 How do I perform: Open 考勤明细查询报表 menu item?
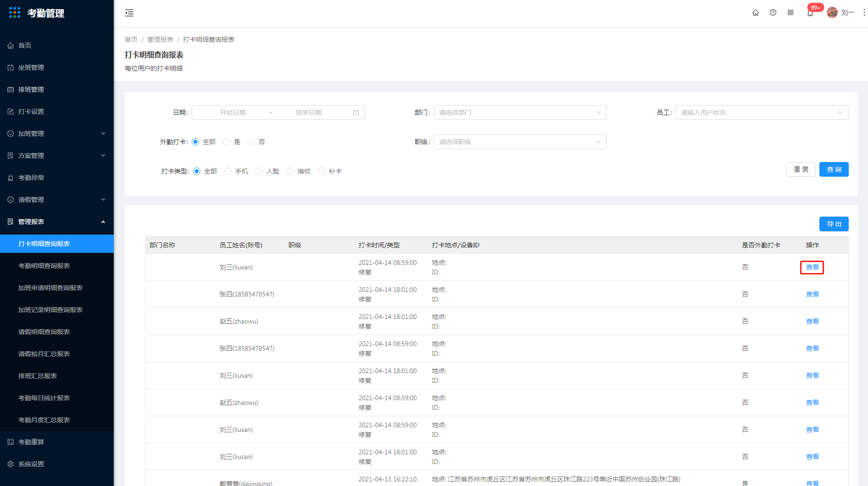coord(57,266)
